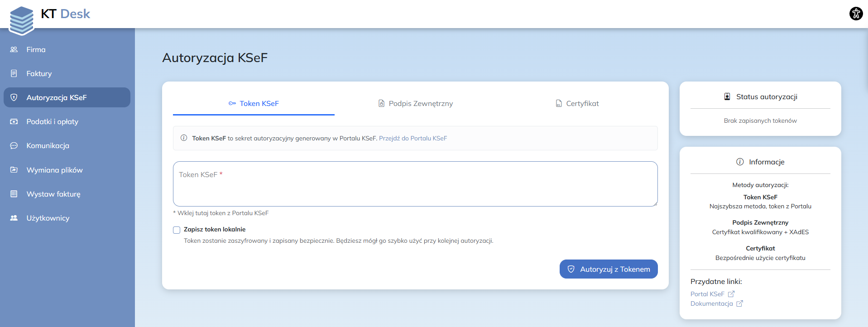Switch to the Podpis Zewnętrzny tab
868x327 pixels.
click(x=415, y=104)
